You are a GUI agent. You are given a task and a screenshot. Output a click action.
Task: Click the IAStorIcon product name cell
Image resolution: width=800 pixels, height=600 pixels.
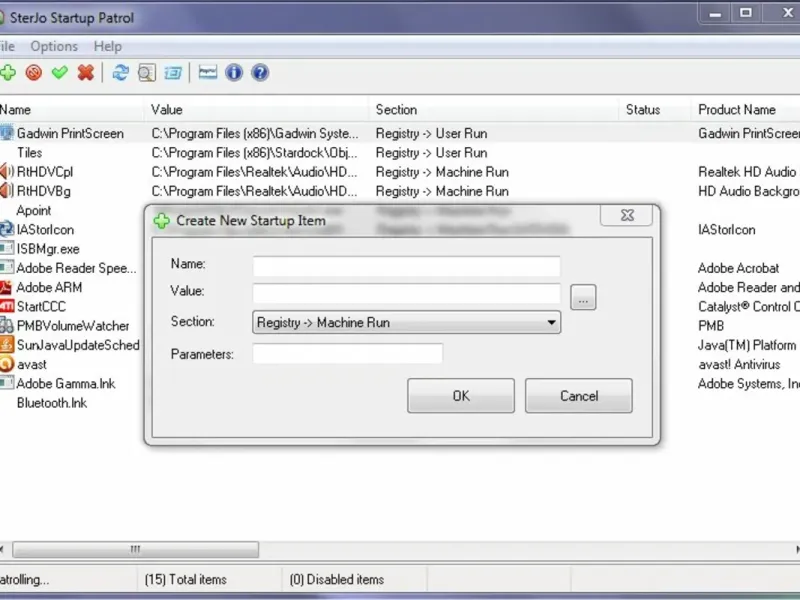coord(727,230)
